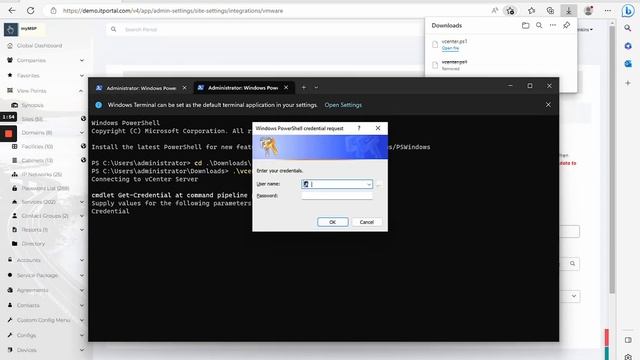Open the Terminal new-tab profile dropdown
This screenshot has width=640, height=360.
[316, 87]
